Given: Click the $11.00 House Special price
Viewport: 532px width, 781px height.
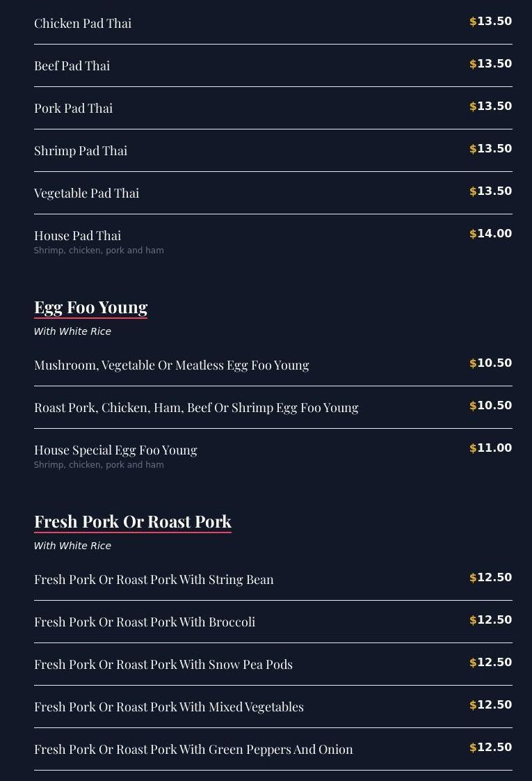Looking at the screenshot, I should tap(491, 448).
